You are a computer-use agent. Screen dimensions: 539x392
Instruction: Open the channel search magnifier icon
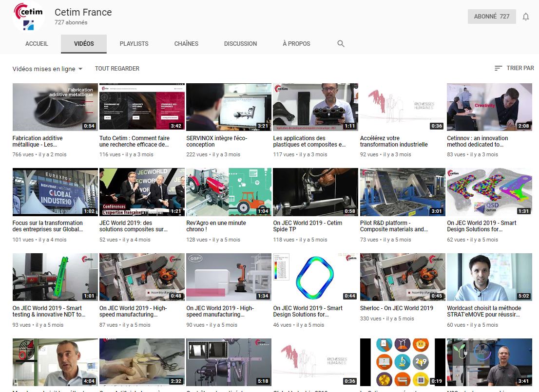click(341, 44)
